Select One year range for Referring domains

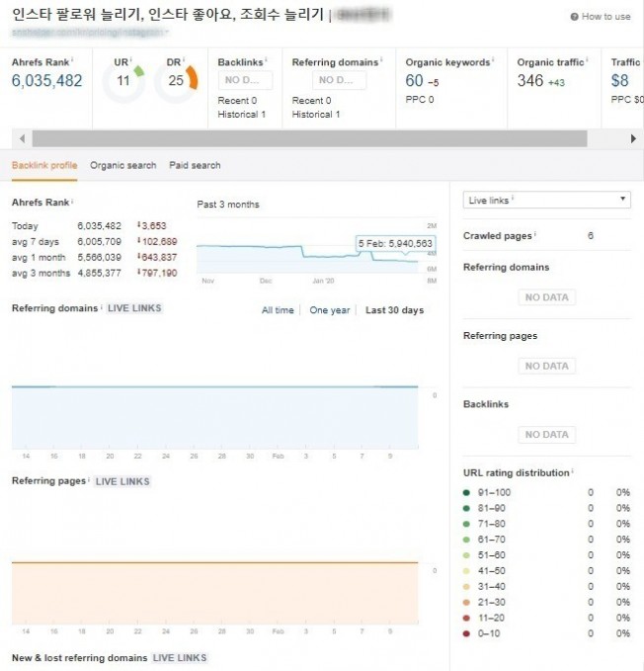tap(330, 310)
